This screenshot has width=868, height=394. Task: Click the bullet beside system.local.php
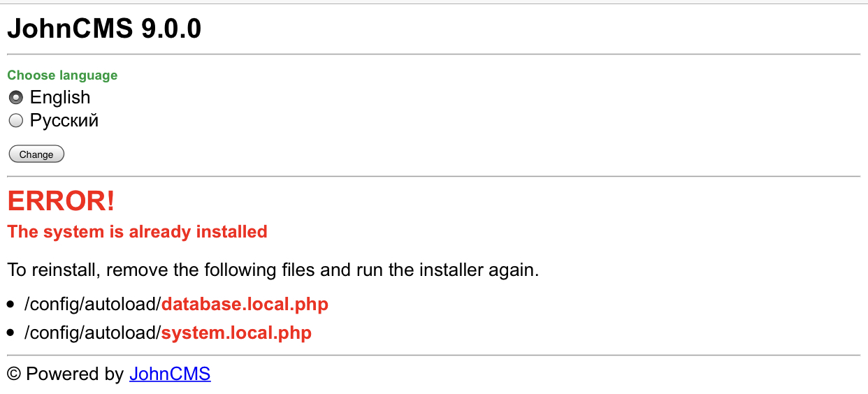pos(10,334)
